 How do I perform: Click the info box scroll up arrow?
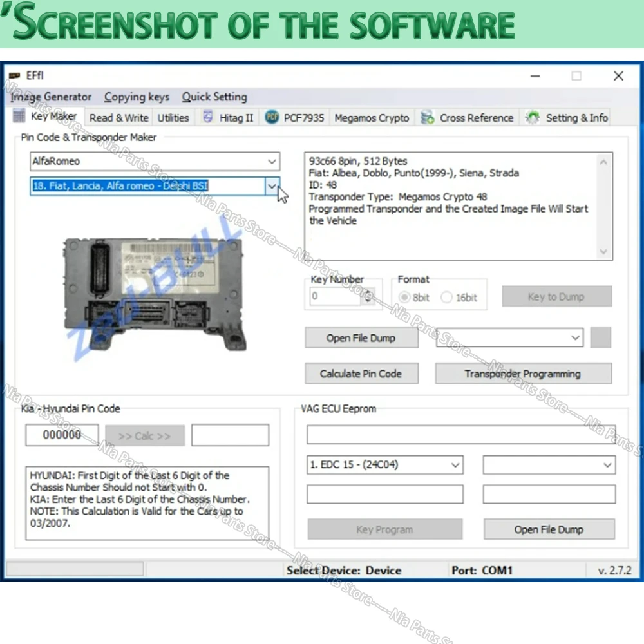click(x=603, y=162)
